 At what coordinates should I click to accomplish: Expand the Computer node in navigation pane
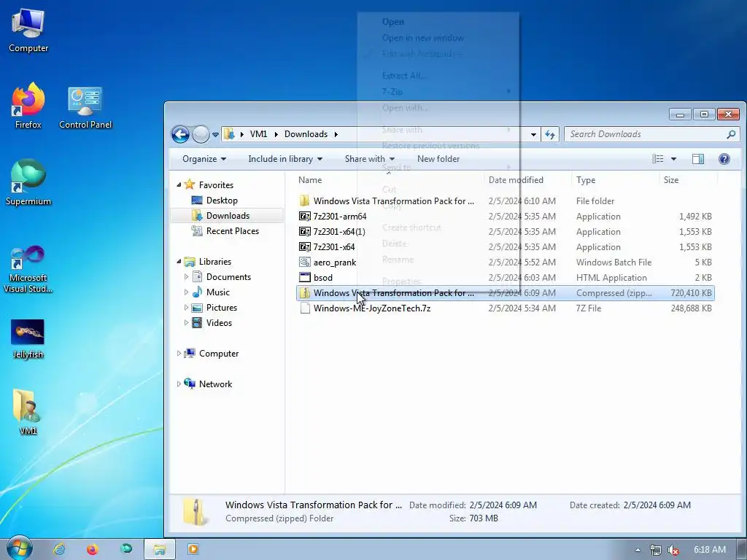pos(179,354)
